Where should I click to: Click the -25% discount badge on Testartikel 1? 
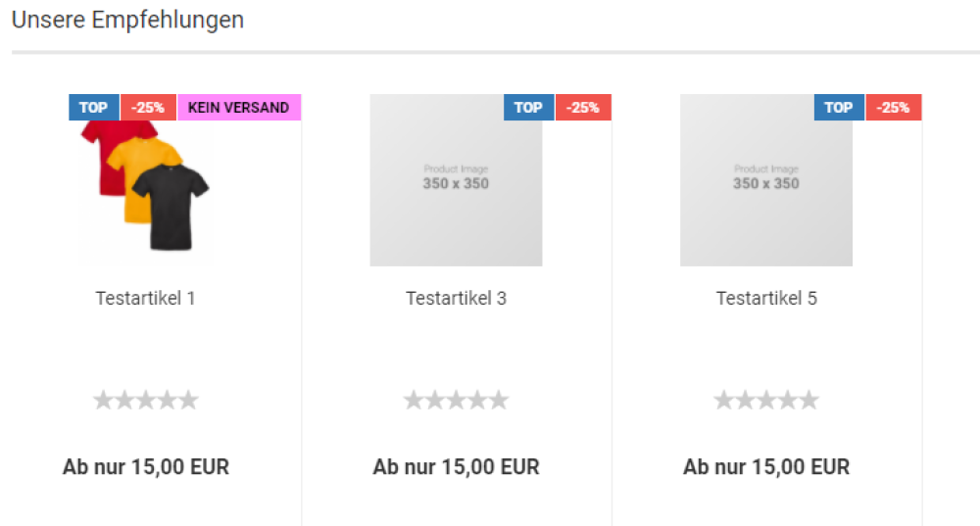[148, 108]
